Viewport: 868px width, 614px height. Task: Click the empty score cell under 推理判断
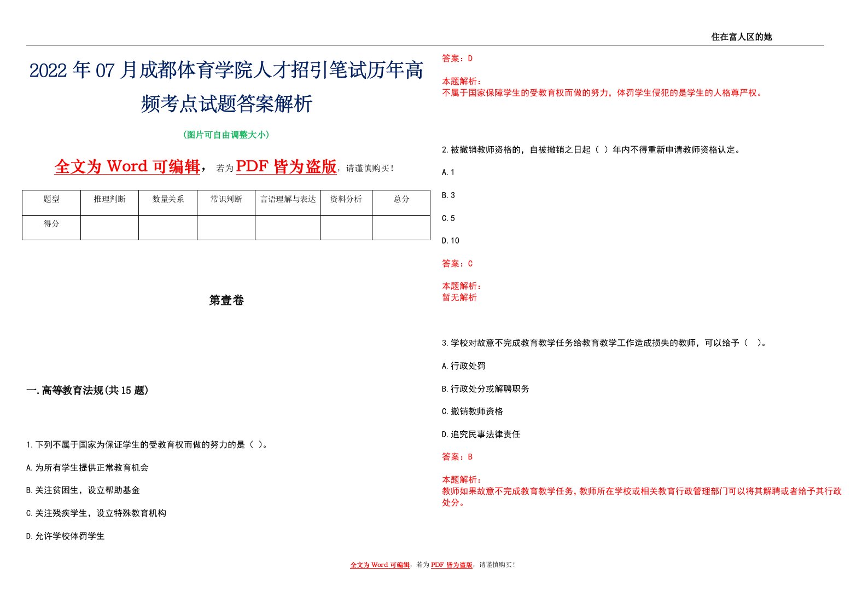pyautogui.click(x=109, y=228)
